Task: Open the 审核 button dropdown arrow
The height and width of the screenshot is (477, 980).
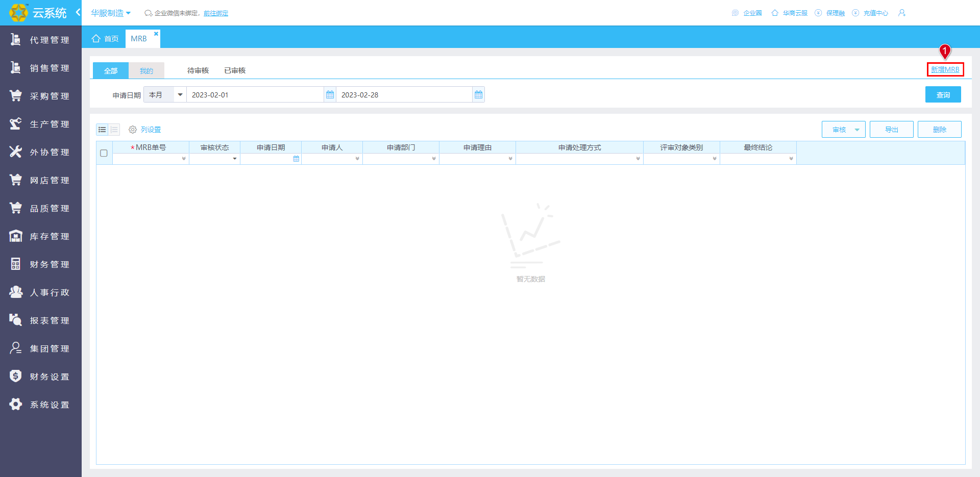Action: [x=857, y=130]
